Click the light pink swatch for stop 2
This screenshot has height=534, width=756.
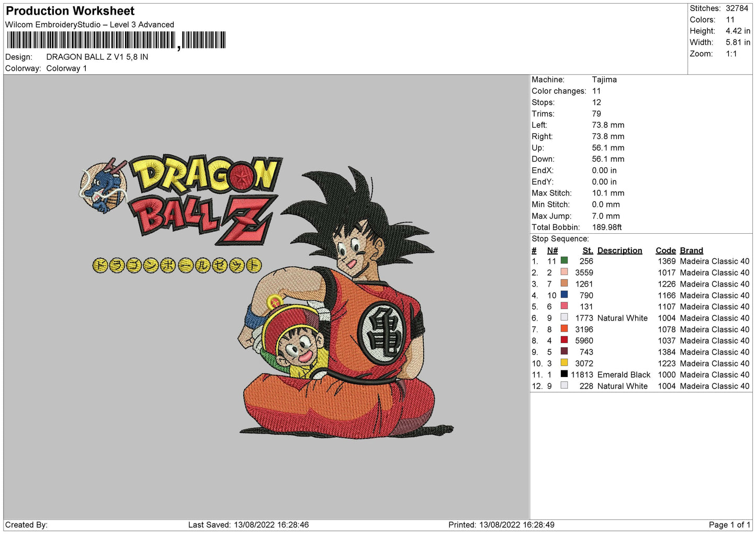564,272
